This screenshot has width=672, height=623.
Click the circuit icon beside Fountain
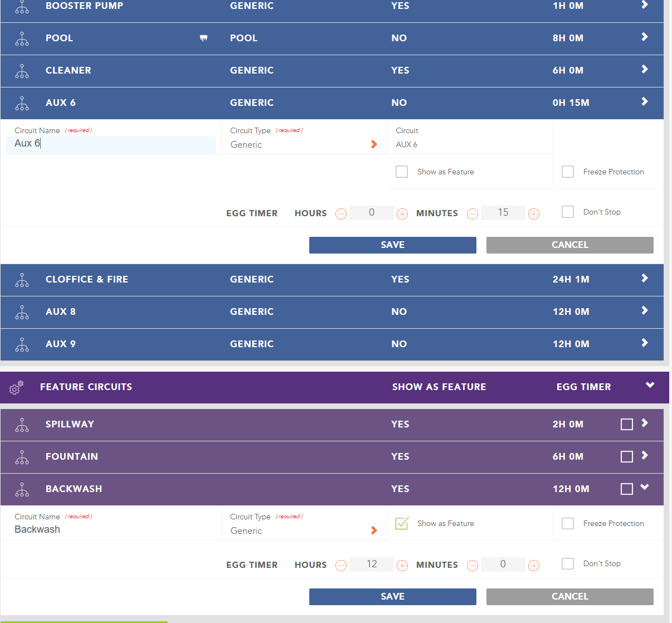tap(22, 457)
